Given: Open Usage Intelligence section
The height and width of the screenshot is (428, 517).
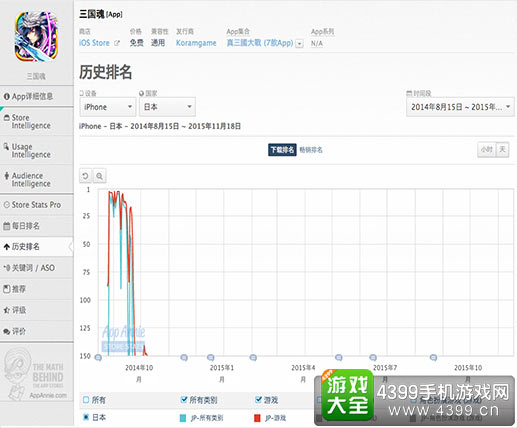Looking at the screenshot, I should click(x=36, y=151).
